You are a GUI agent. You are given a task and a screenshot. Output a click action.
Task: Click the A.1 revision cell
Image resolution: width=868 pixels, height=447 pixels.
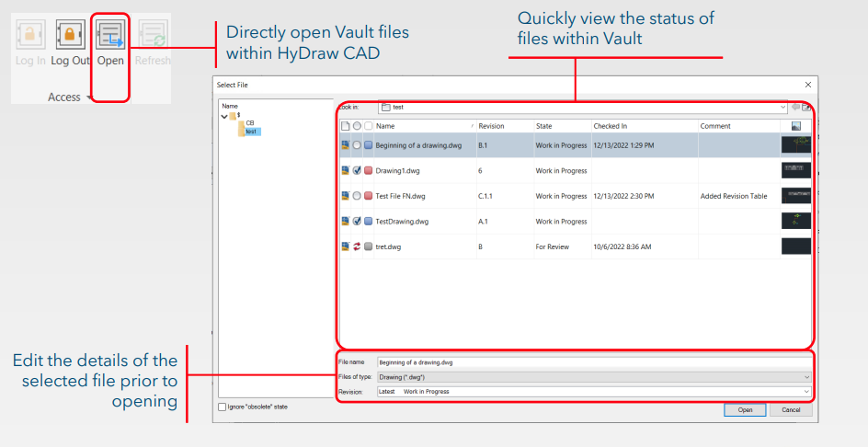(483, 221)
